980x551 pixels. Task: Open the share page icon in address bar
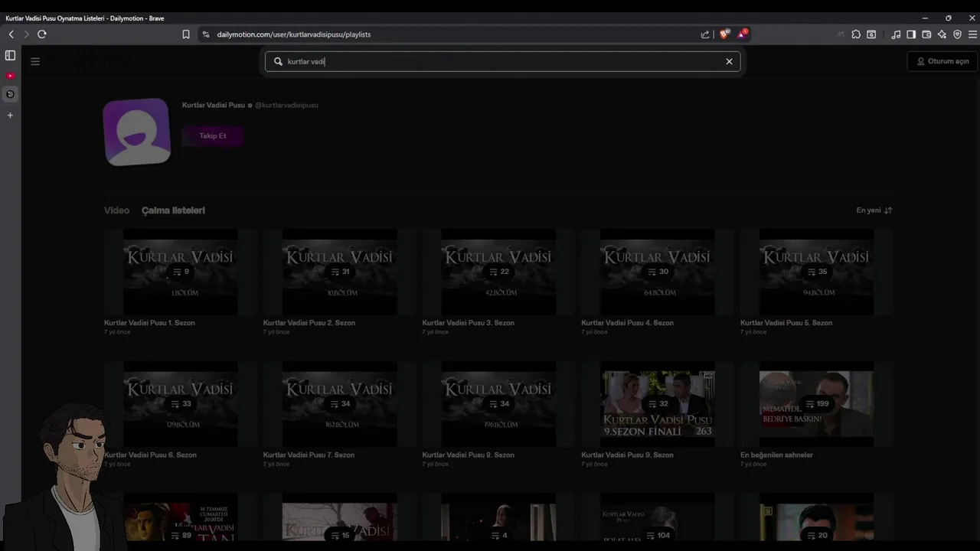705,34
